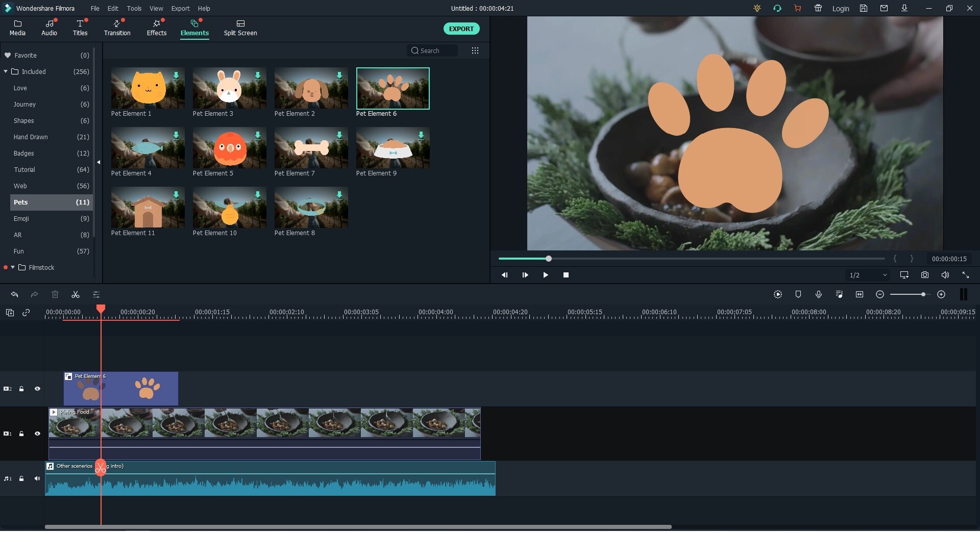Image resolution: width=980 pixels, height=533 pixels.
Task: Open the Audio Mixer icon
Action: pyautogui.click(x=839, y=294)
